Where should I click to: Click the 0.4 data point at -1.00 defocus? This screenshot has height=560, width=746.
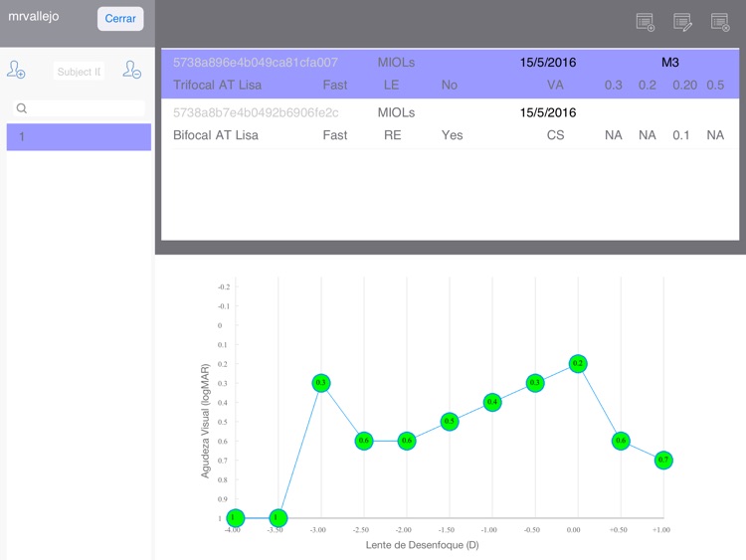[x=492, y=402]
